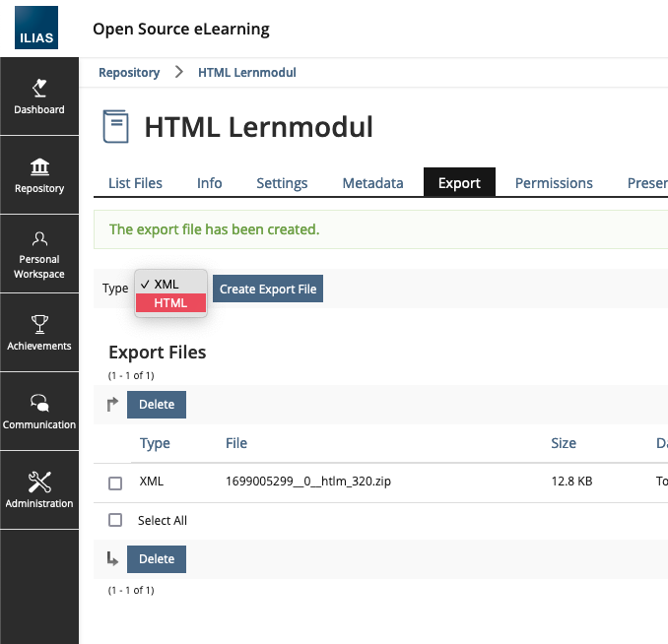Open the Permissions tab
The image size is (668, 644).
click(554, 183)
